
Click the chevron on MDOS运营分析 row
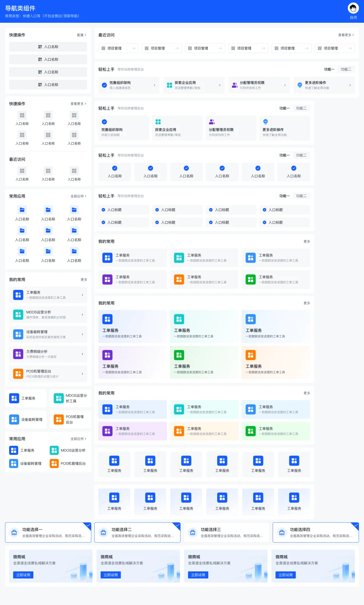pos(82,314)
